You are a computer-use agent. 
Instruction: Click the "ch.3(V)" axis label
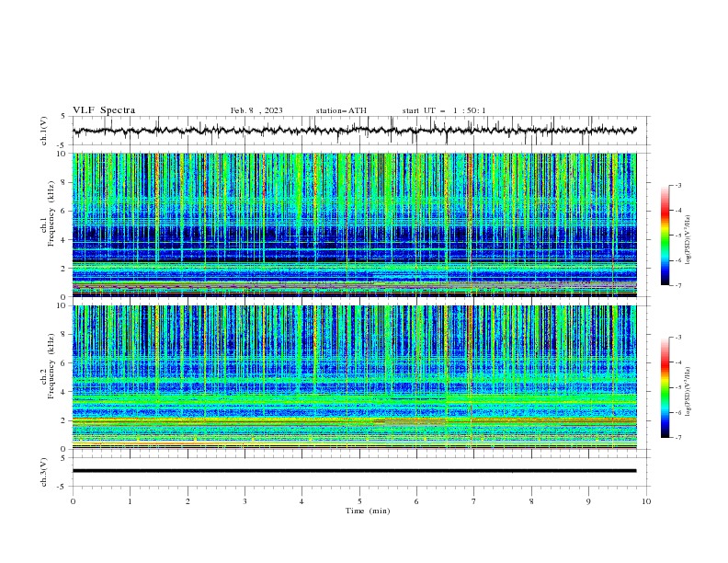coord(44,472)
